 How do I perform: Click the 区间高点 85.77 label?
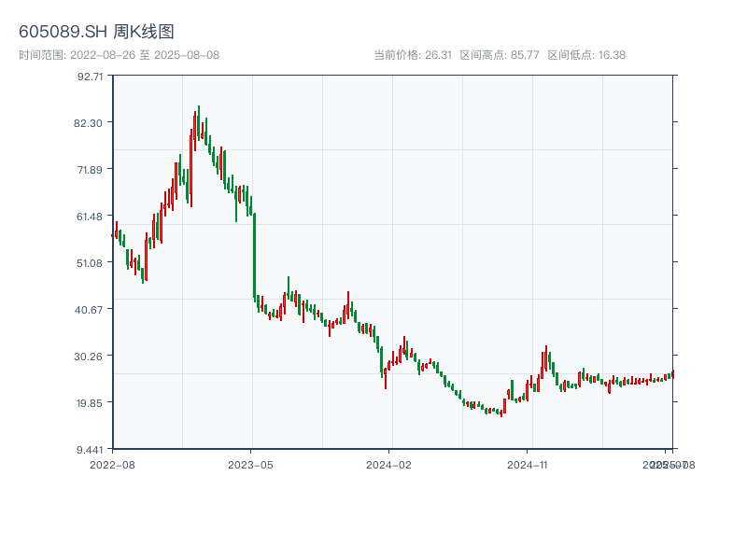[x=500, y=55]
